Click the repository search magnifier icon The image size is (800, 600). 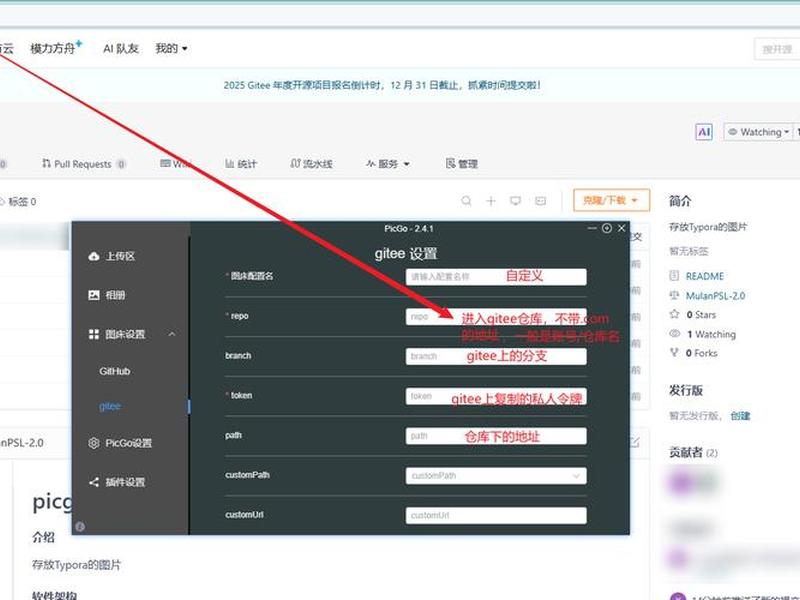pyautogui.click(x=466, y=201)
